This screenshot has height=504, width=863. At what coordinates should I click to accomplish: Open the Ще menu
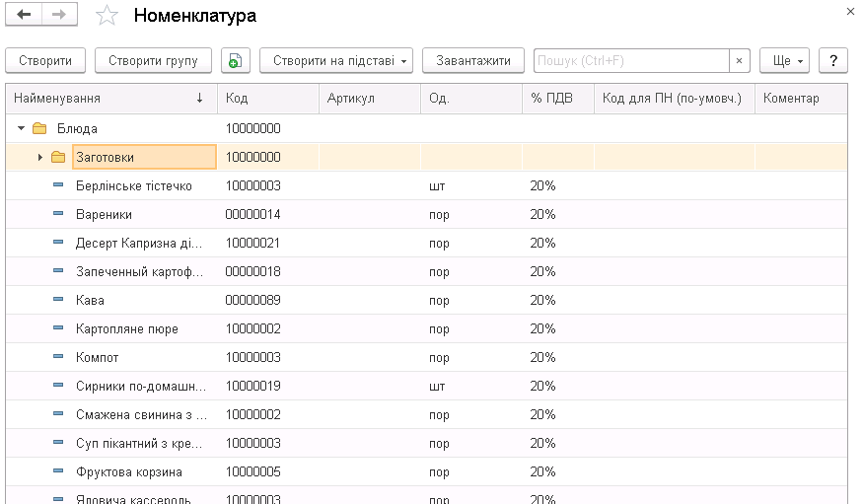coord(784,61)
